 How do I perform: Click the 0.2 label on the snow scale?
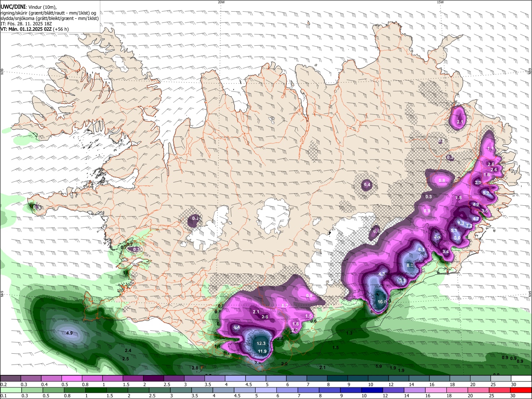point(3,384)
